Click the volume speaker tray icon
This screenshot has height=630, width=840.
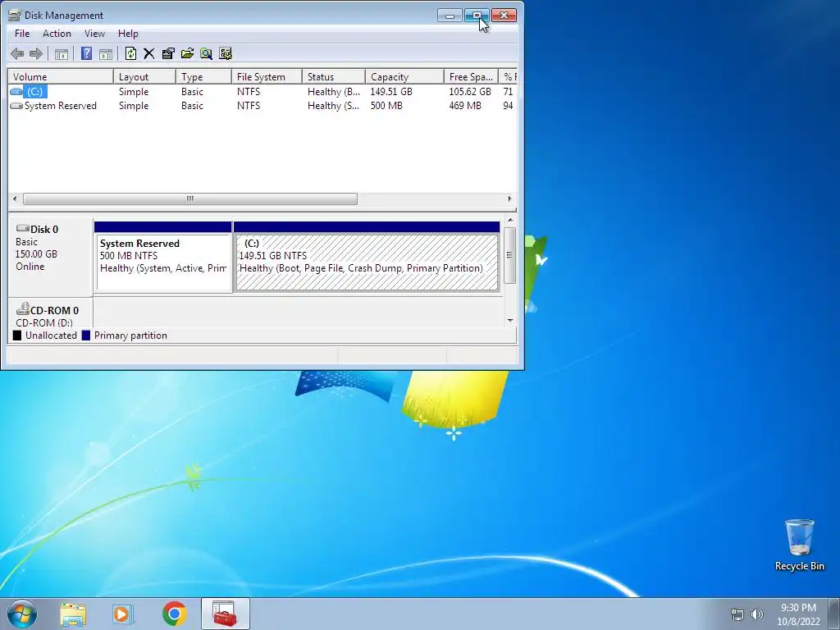[757, 614]
